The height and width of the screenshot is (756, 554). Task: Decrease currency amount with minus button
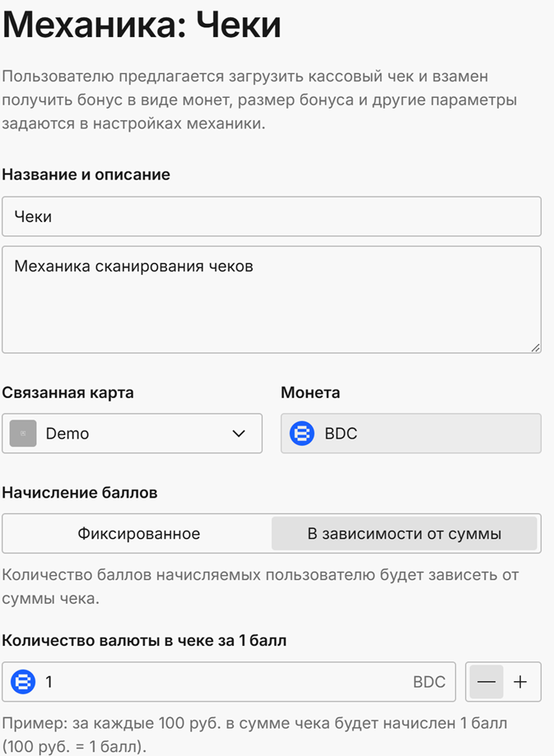(486, 682)
